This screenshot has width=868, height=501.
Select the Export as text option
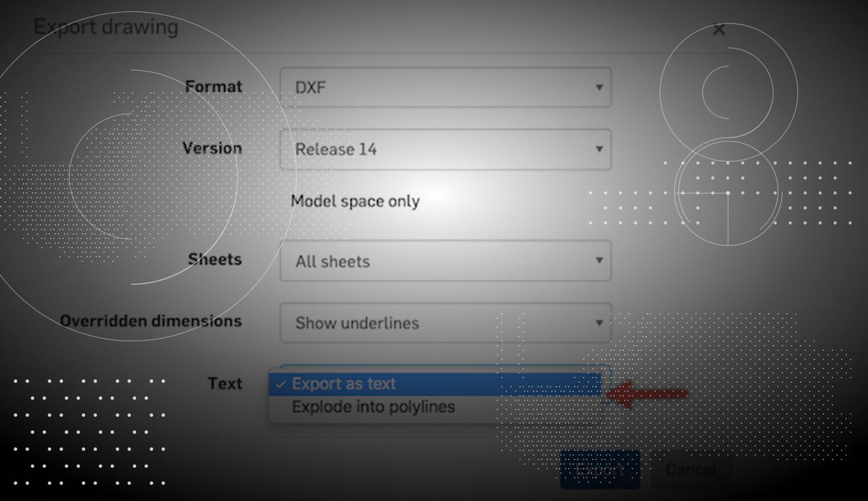pos(343,384)
